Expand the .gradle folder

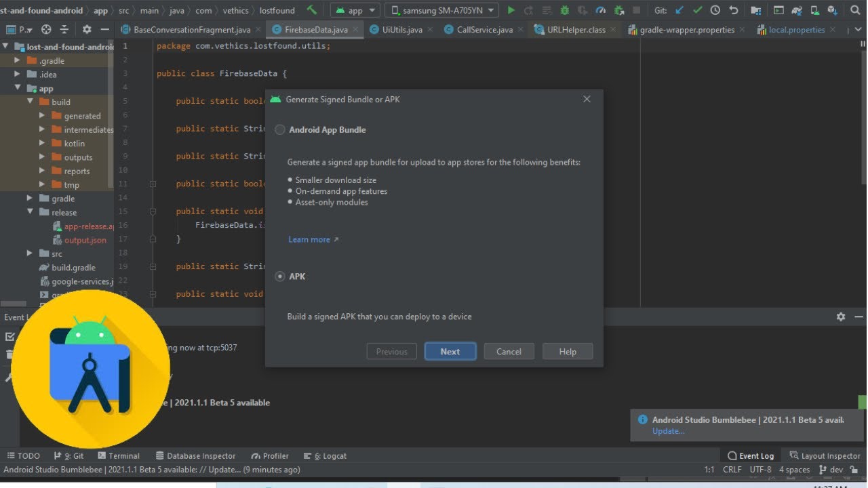(18, 60)
